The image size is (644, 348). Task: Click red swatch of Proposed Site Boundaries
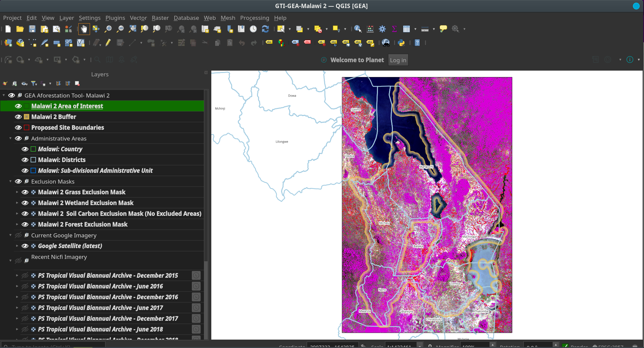coord(27,127)
